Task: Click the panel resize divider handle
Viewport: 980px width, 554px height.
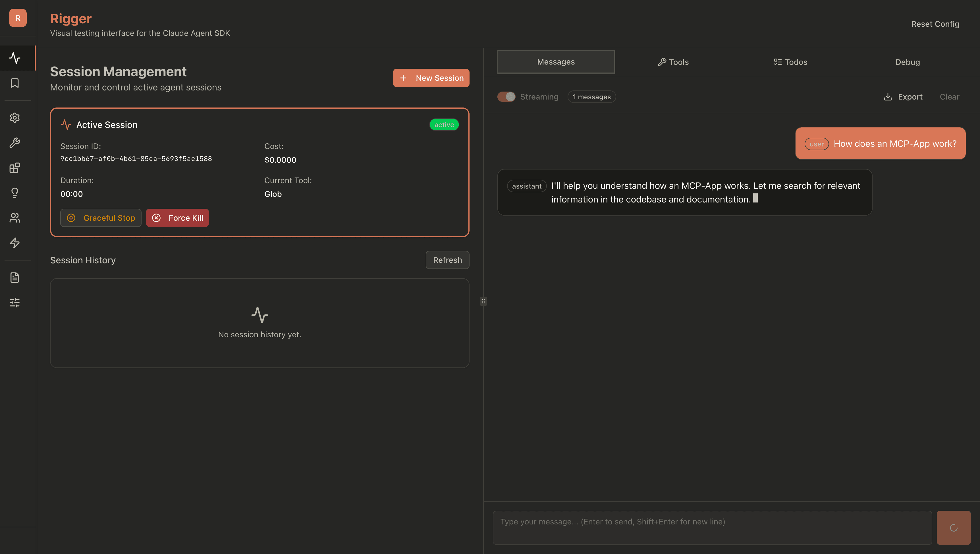Action: pos(483,301)
